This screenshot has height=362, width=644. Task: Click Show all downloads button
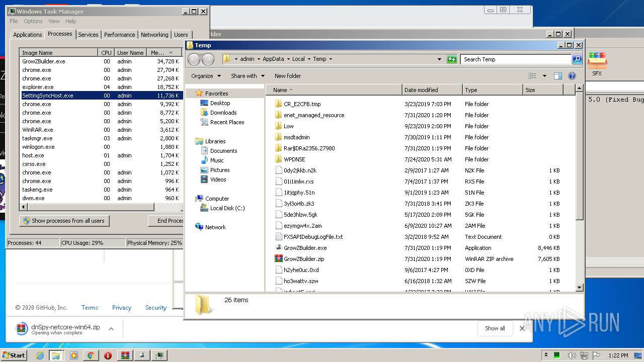pyautogui.click(x=495, y=328)
